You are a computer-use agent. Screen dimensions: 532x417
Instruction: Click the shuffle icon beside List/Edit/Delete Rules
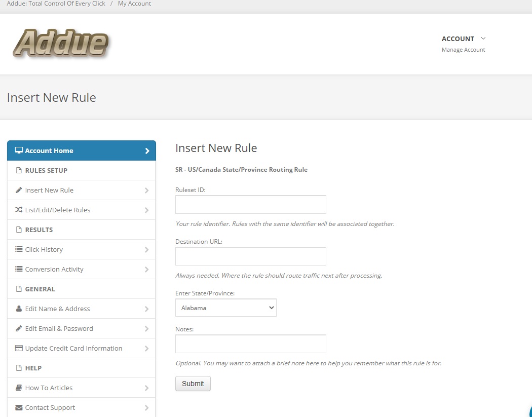tap(19, 210)
